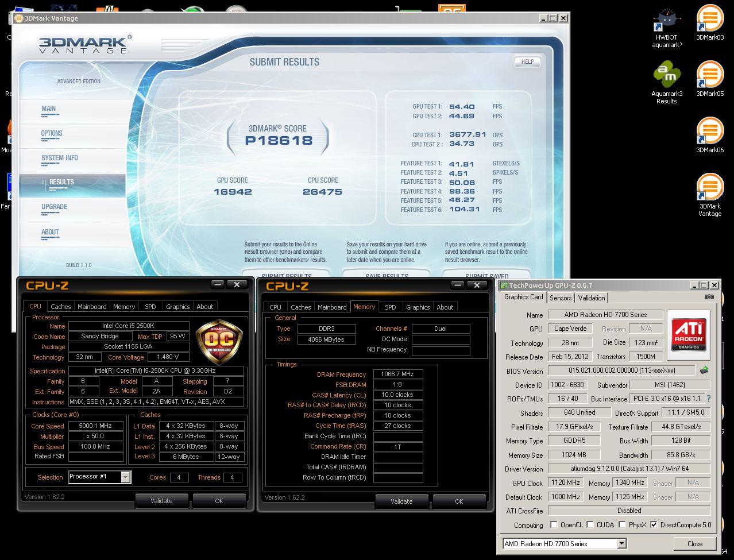Click the Cape Verde GPU field
This screenshot has width=734, height=560.
click(x=570, y=329)
